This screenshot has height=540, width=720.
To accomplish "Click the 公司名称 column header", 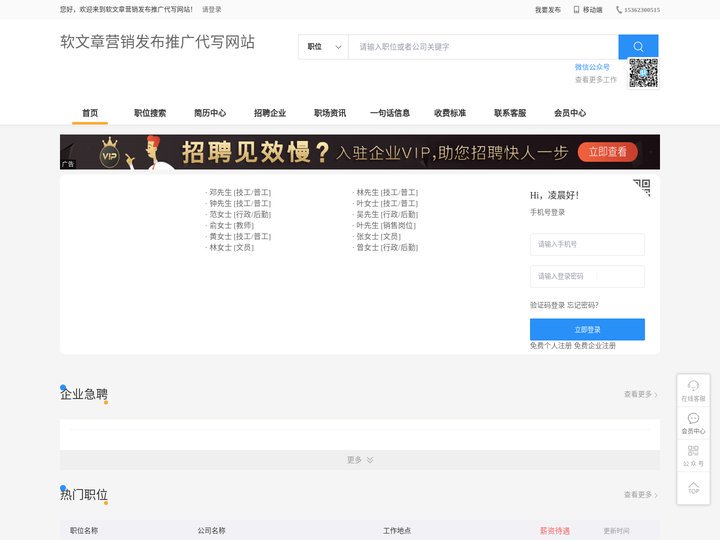I will click(211, 531).
